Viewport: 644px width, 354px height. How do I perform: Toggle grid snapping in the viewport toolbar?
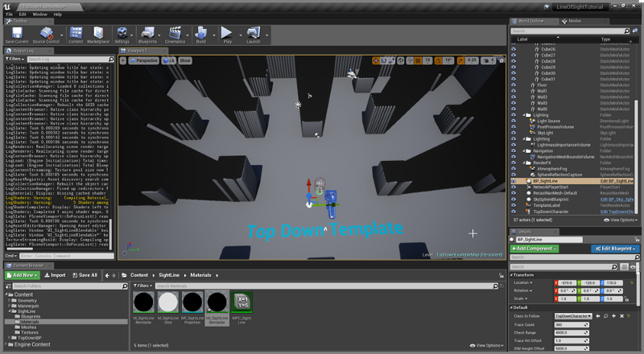[x=418, y=60]
